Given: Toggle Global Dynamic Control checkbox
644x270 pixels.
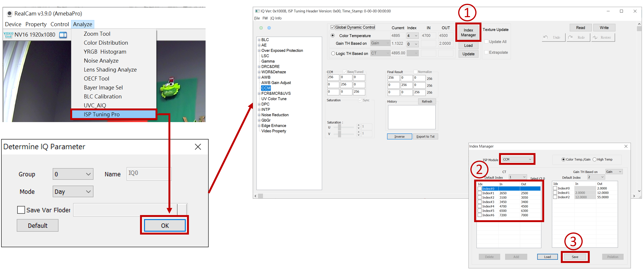Looking at the screenshot, I should (x=332, y=27).
